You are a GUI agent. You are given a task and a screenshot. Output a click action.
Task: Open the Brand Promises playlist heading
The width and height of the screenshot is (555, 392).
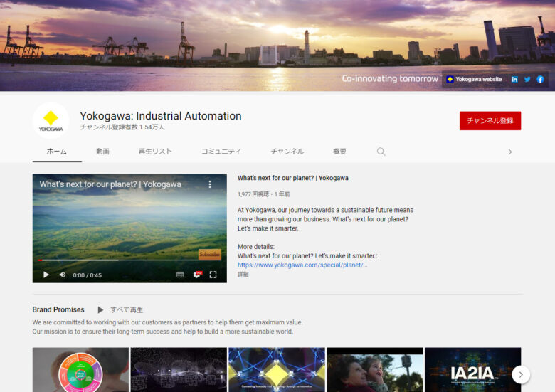58,309
